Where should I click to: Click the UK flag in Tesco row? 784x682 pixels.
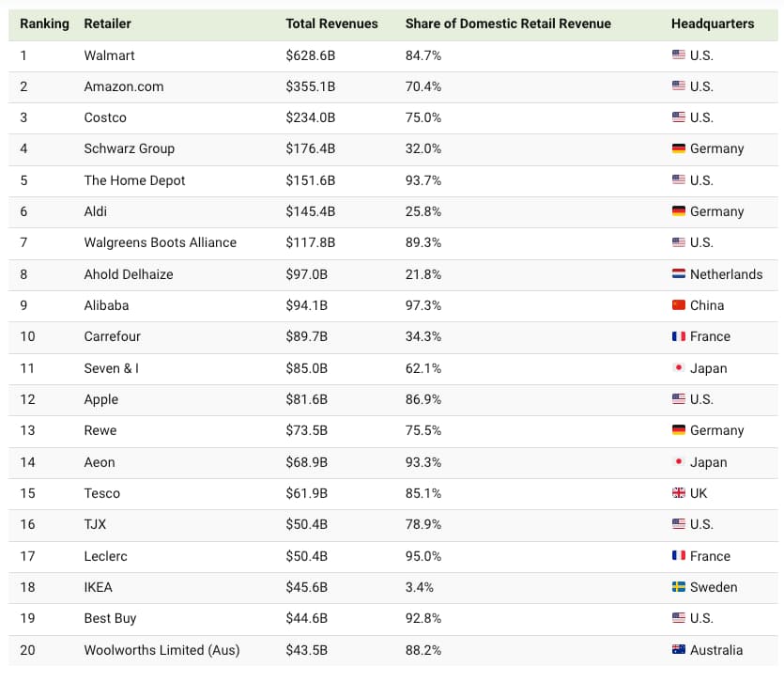coord(678,493)
